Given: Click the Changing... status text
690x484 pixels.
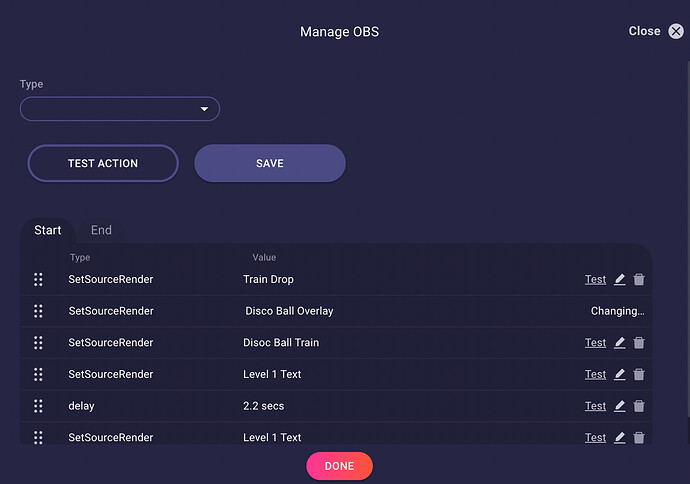Looking at the screenshot, I should click(617, 311).
